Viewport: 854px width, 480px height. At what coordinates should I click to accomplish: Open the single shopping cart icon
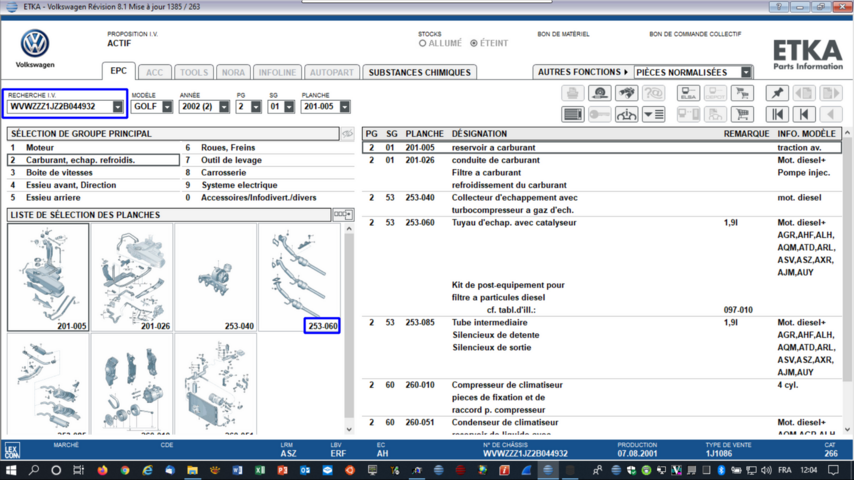[742, 114]
